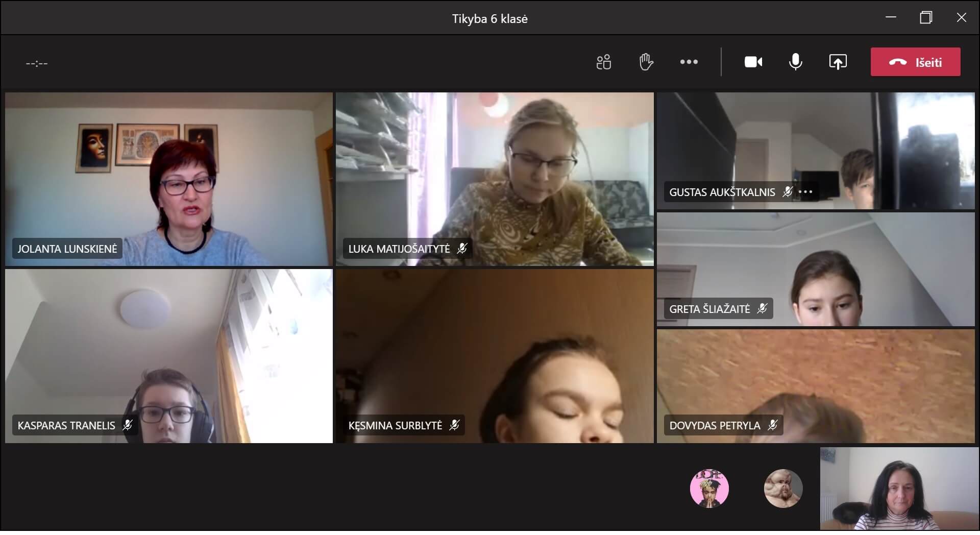Click Kasparas Tranelis muted mic icon
The image size is (980, 535).
pos(128,426)
